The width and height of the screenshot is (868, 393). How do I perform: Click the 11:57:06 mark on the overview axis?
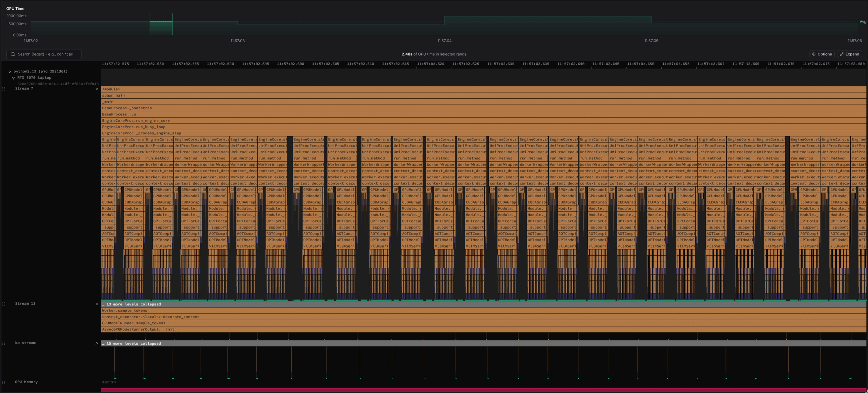click(x=855, y=41)
